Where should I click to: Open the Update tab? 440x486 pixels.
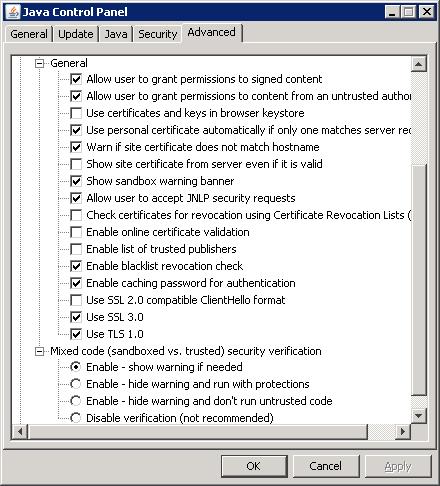click(x=76, y=34)
